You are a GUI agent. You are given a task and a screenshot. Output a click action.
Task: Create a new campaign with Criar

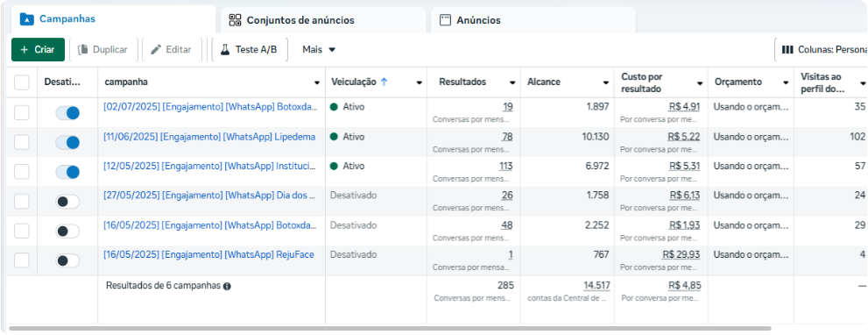(x=39, y=49)
